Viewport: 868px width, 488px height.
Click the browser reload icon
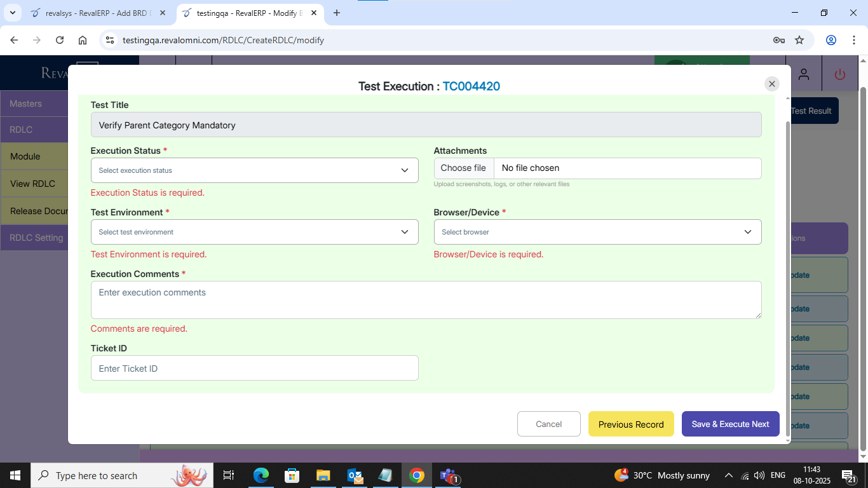point(60,40)
